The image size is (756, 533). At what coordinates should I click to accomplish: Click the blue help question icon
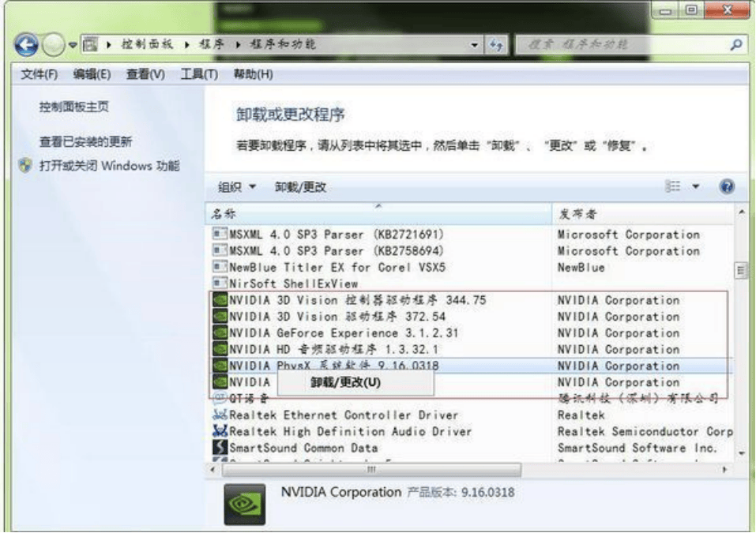tap(727, 186)
